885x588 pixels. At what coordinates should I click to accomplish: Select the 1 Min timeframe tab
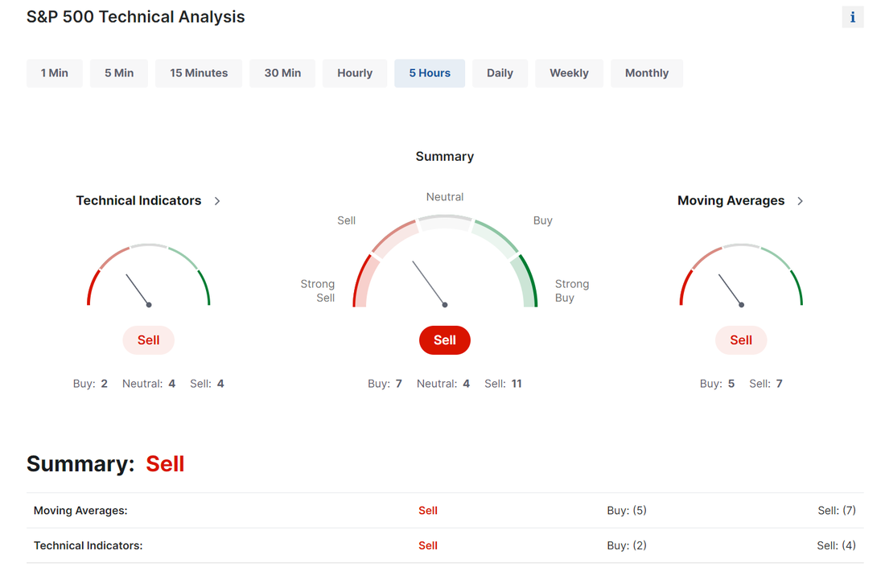(54, 72)
